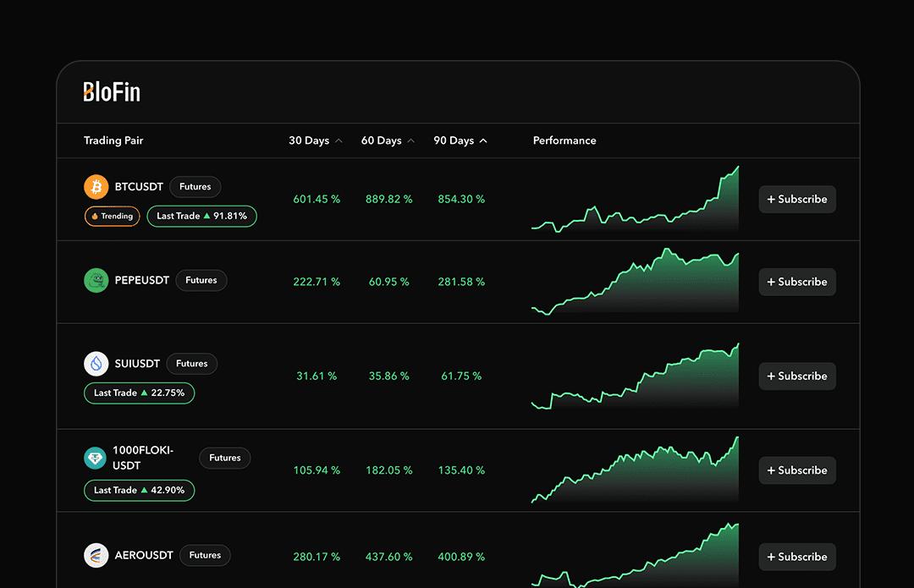The height and width of the screenshot is (588, 914).
Task: Subscribe to AEROUSDT
Action: click(x=796, y=557)
